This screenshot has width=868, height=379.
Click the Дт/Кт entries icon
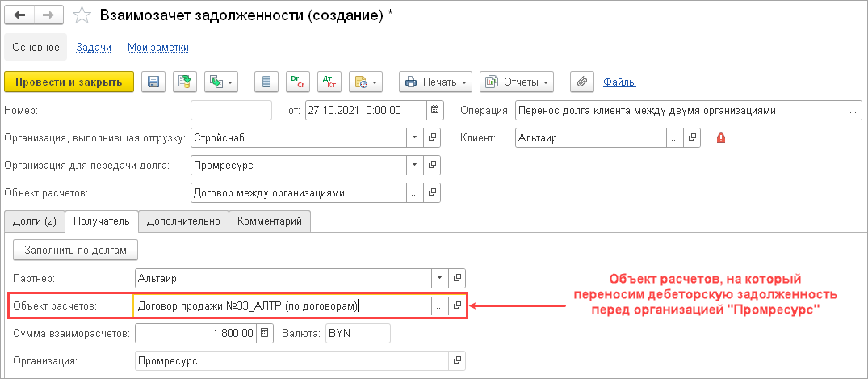coord(329,82)
